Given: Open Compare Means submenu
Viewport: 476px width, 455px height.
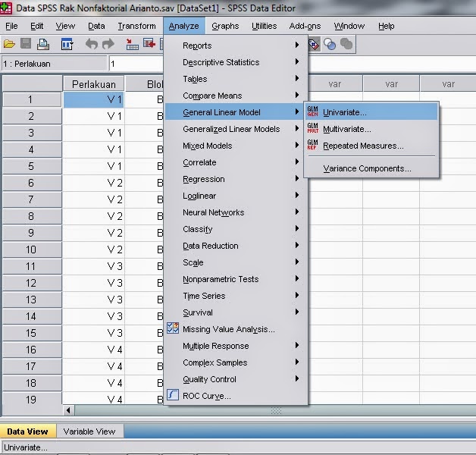Looking at the screenshot, I should pyautogui.click(x=236, y=96).
